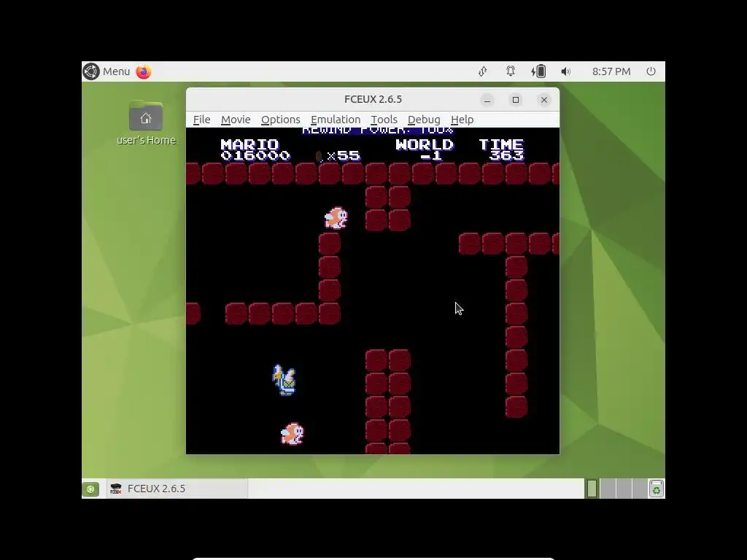Click the coin counter x55
Viewport: 747px width, 560px height.
(338, 156)
